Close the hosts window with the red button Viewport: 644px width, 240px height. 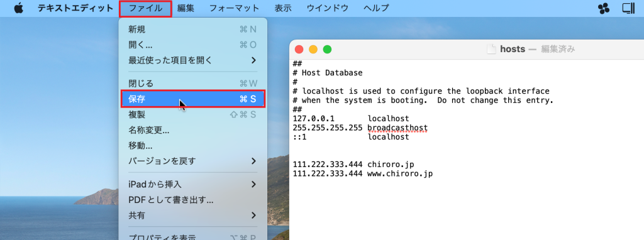[299, 49]
